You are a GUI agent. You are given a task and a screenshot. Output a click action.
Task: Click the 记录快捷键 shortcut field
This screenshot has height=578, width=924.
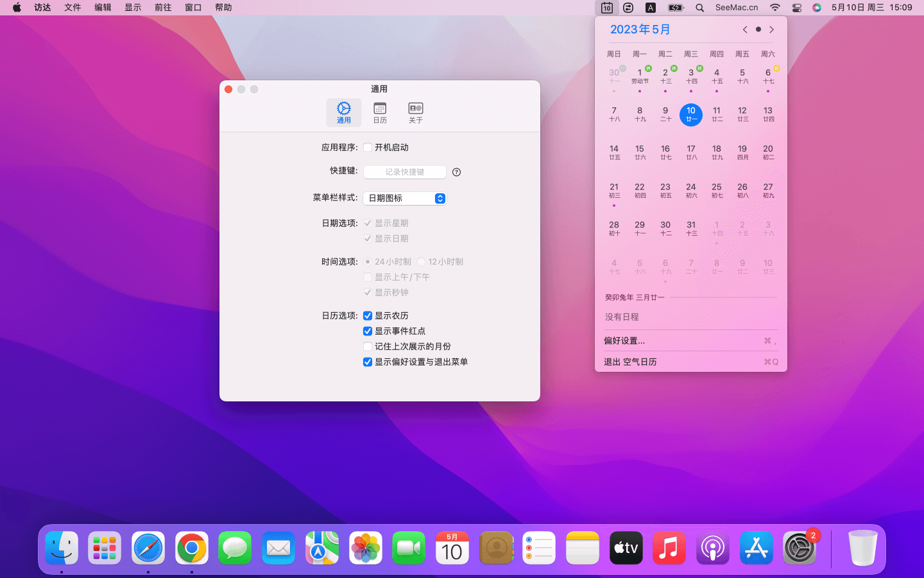click(405, 172)
